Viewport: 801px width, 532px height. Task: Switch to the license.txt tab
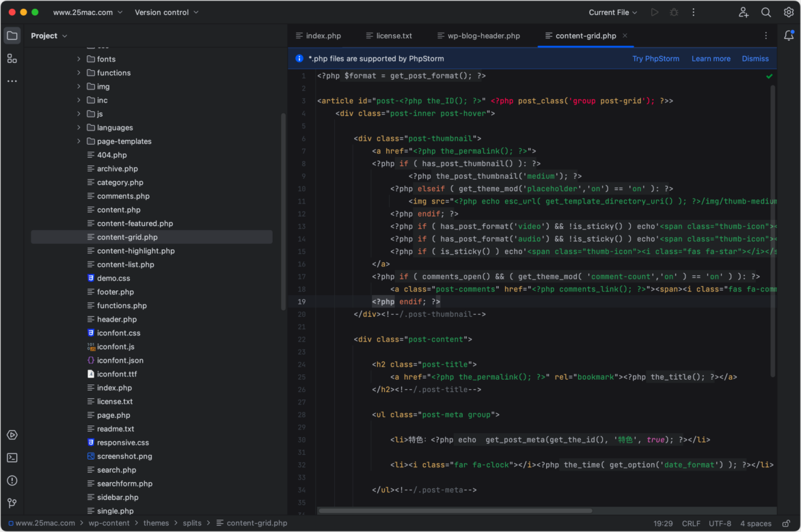(389, 36)
